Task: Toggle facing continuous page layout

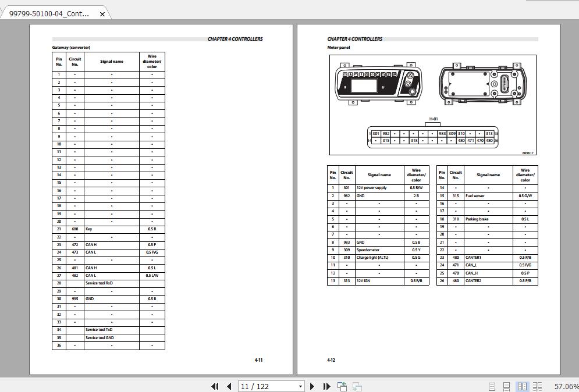Action: pos(538,386)
